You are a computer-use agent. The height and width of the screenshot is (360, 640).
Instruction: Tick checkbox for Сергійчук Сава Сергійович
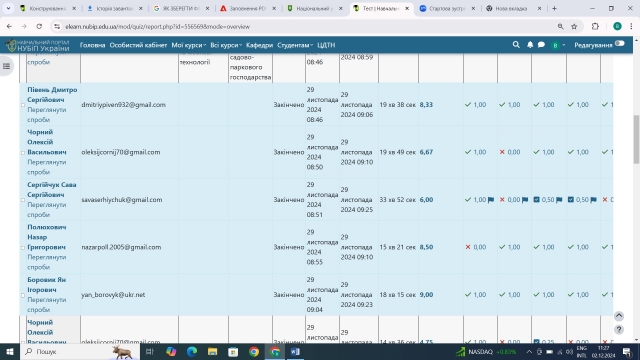coord(23,200)
